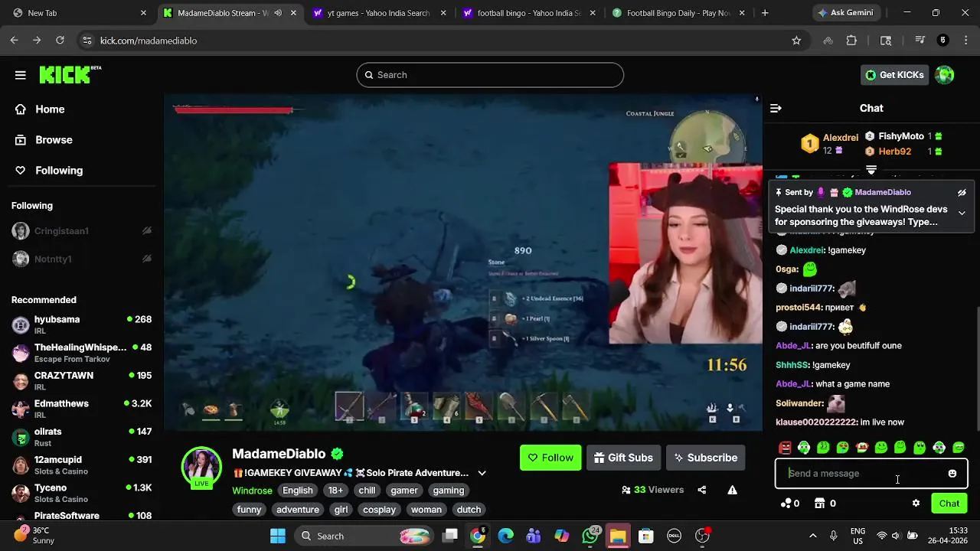
Task: View site information icon in address bar
Action: 87,41
